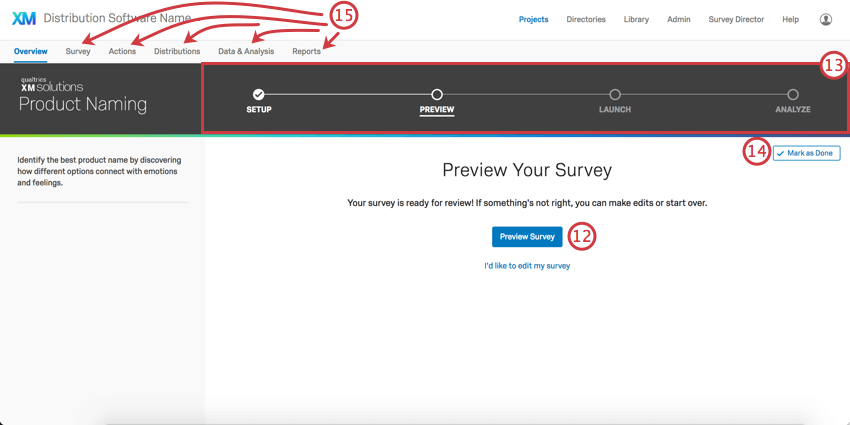Viewport: 850px width, 425px height.
Task: Open Projects in the top navigation
Action: [x=533, y=20]
